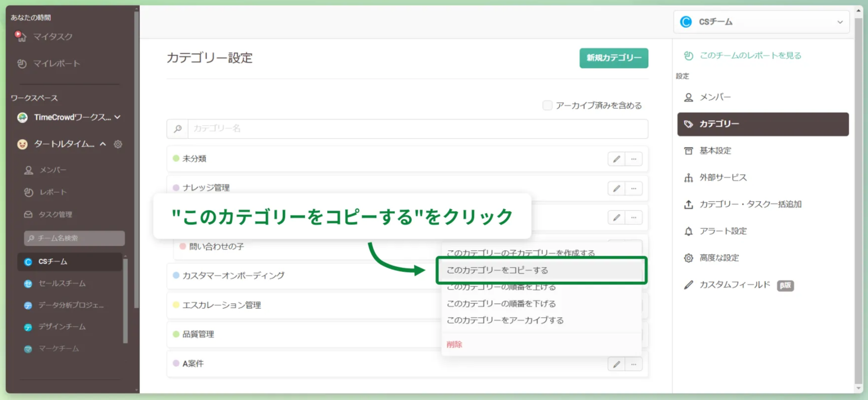
Task: Open workspace settings gear next to タートルタイム
Action: point(118,144)
